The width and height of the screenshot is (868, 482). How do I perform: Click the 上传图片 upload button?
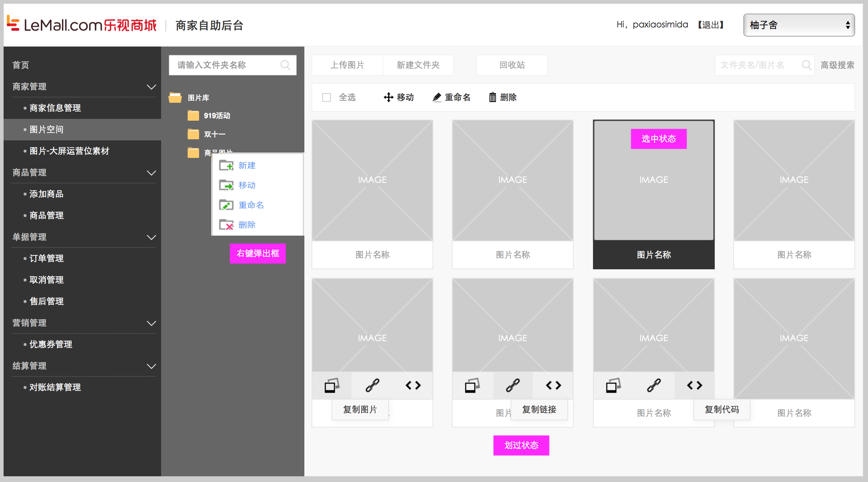pos(347,65)
